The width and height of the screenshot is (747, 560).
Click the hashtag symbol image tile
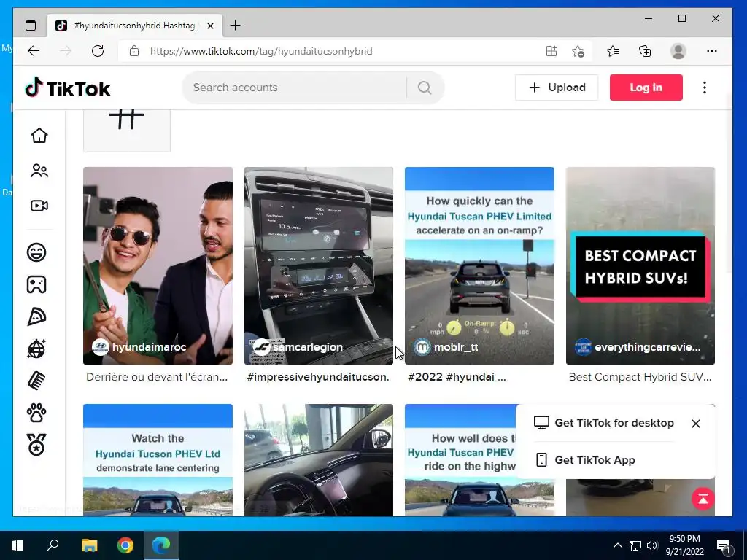(127, 131)
